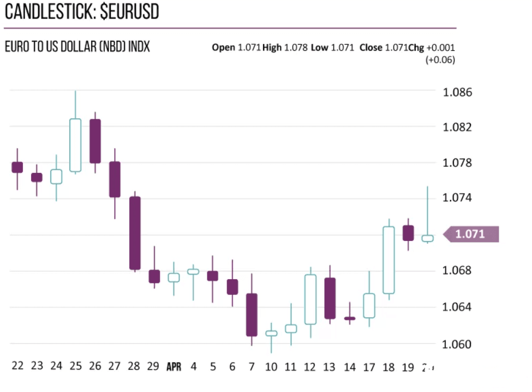Click the hollow candle above date 18
This screenshot has height=392, width=532.
[388, 260]
